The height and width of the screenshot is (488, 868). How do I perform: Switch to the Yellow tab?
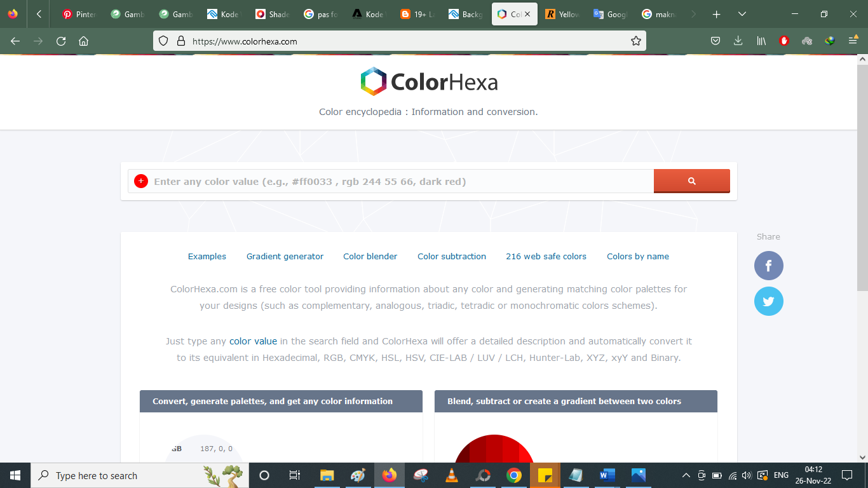pos(563,14)
